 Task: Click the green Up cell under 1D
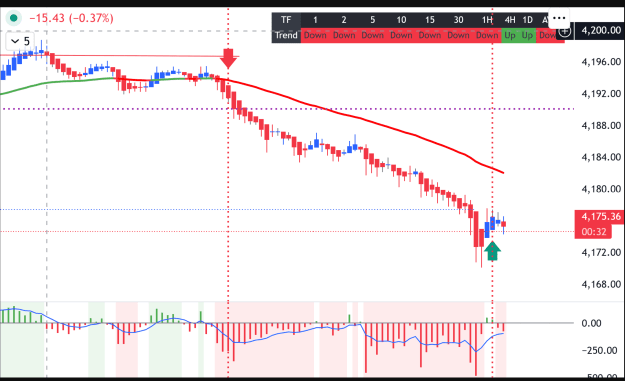click(527, 35)
